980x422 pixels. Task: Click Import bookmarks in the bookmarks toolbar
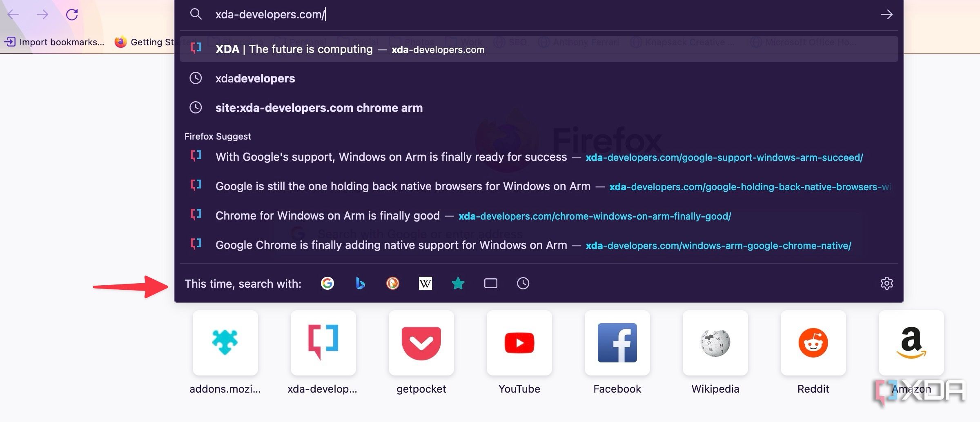coord(55,42)
